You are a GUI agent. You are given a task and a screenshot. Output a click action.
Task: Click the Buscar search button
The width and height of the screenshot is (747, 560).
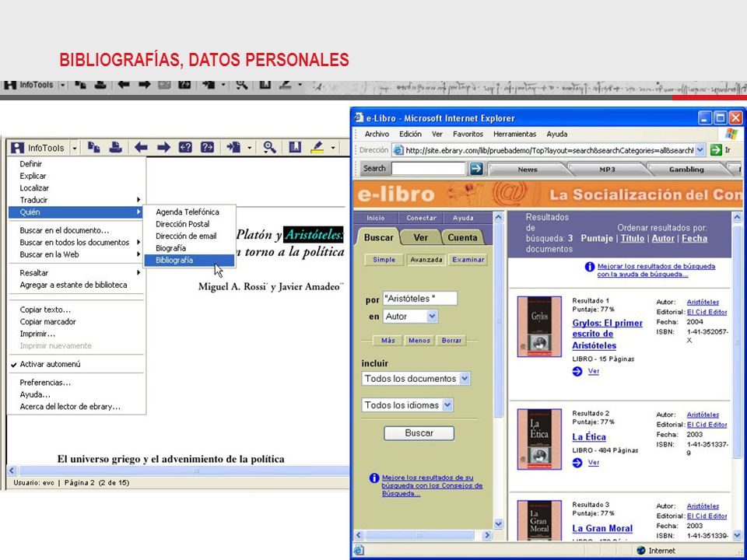[x=419, y=433]
